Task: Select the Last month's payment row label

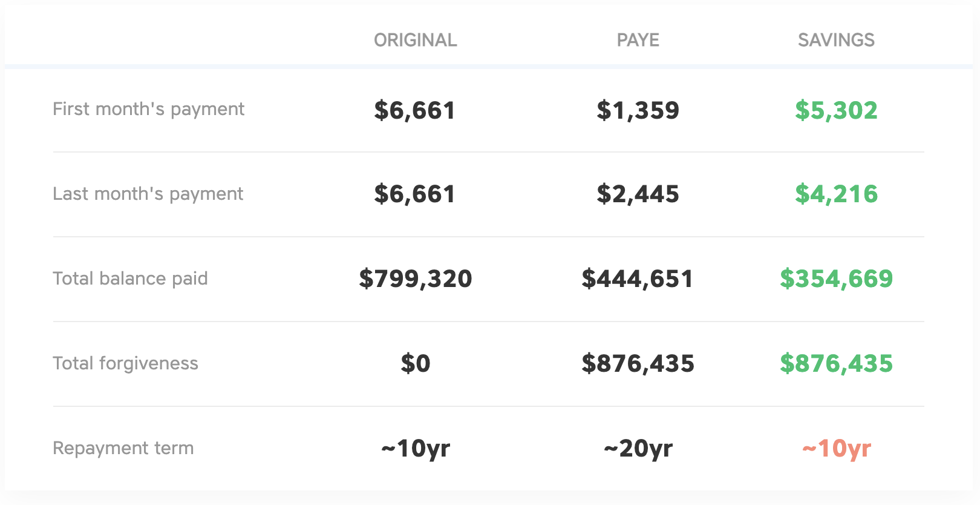Action: (148, 194)
